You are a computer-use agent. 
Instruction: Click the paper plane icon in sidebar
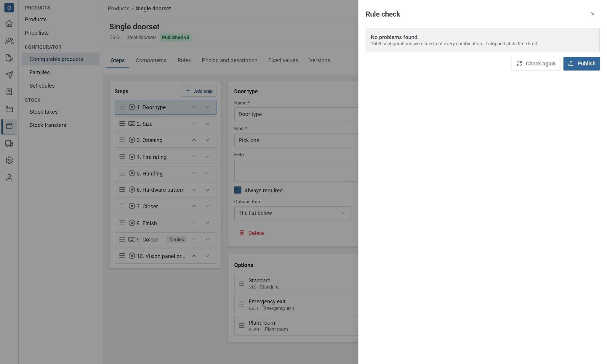point(9,75)
